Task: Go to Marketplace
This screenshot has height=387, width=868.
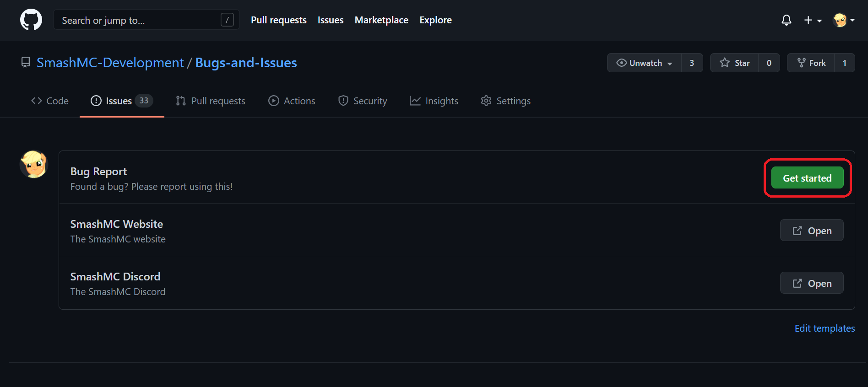Action: 381,20
